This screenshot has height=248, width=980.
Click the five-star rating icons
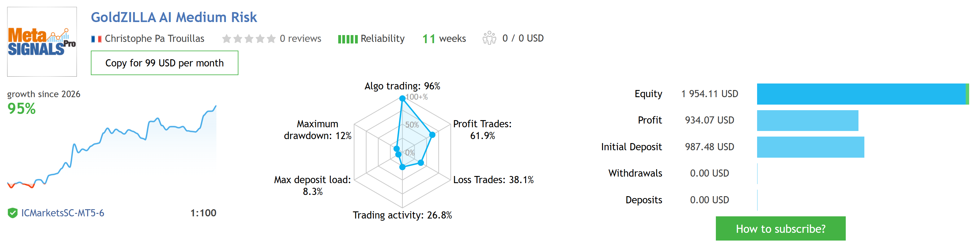click(x=248, y=39)
